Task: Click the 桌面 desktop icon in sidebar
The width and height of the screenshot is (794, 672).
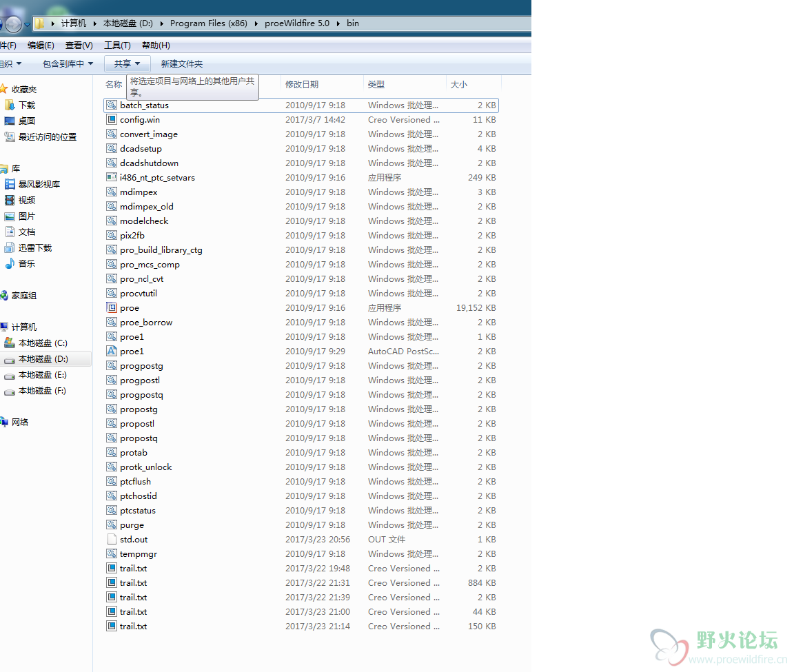Action: tap(10, 121)
